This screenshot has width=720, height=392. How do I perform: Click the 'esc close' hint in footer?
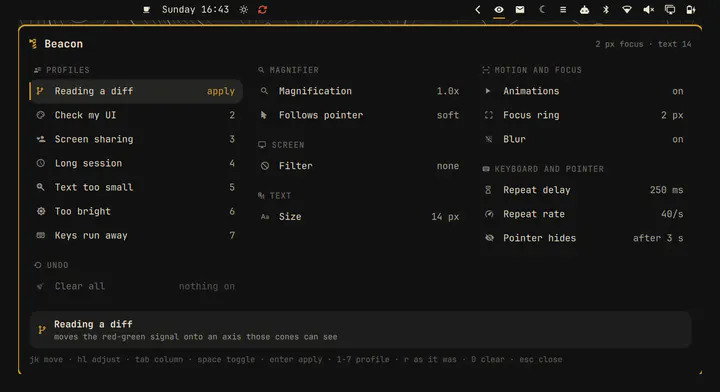[540, 359]
